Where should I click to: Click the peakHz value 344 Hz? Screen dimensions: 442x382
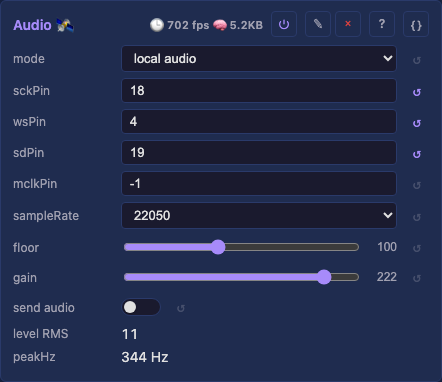[x=145, y=357]
